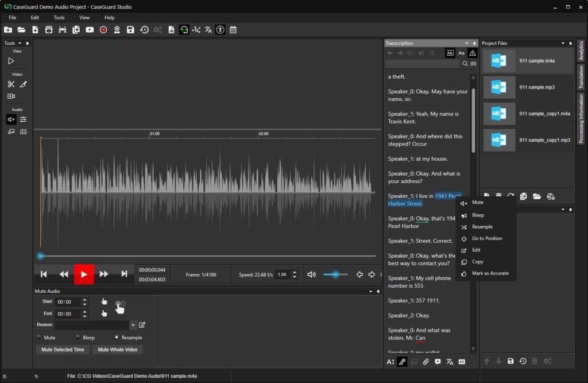This screenshot has width=588, height=383.
Task: Choose the Resample radio option
Action: pyautogui.click(x=117, y=338)
